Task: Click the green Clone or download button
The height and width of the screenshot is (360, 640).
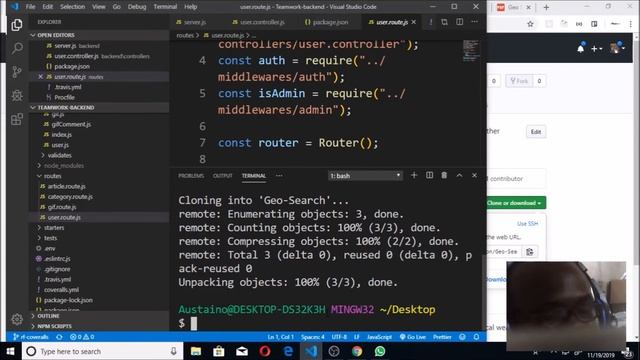Action: click(x=516, y=203)
